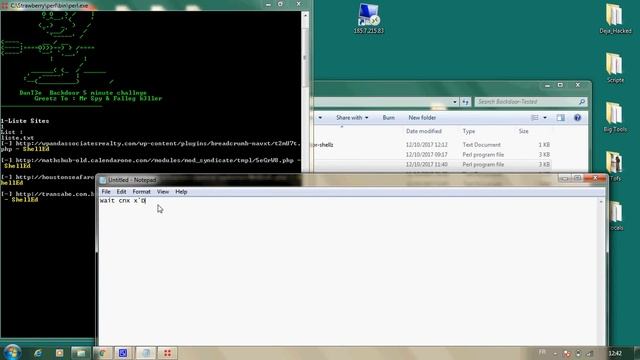Screen dimensions: 640x360
Task: Open the Scripts desktop folder
Action: (x=615, y=68)
